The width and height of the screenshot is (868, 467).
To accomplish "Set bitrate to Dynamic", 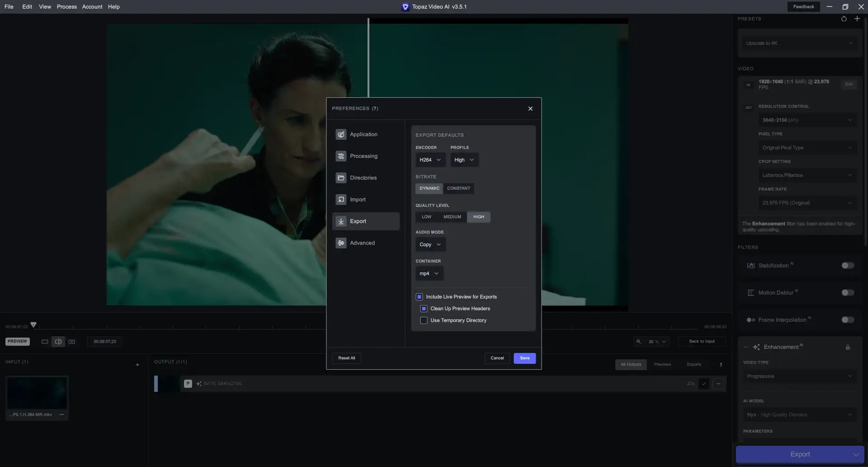I will click(x=429, y=188).
